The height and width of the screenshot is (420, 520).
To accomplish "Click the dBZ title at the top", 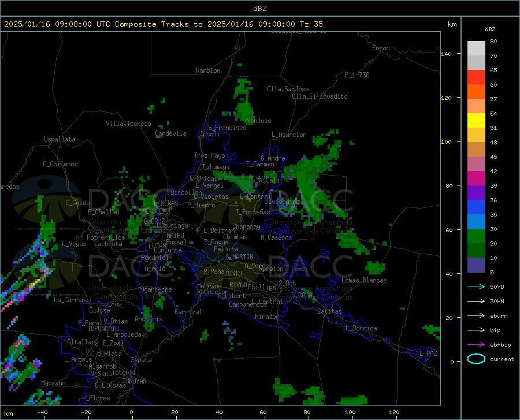I will point(259,9).
